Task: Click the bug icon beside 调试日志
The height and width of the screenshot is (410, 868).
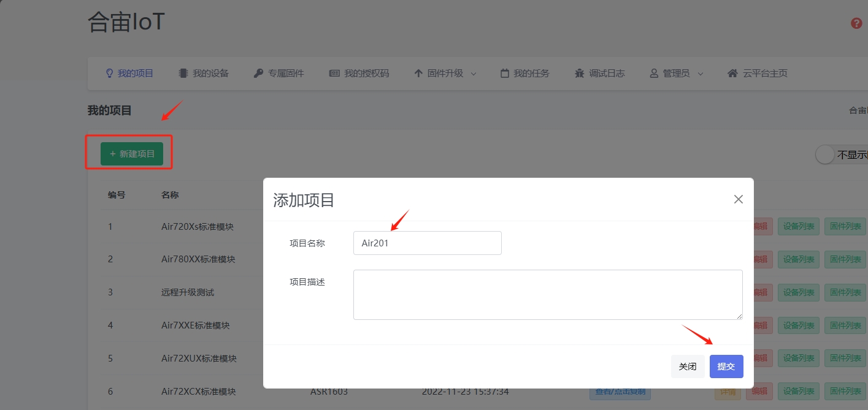Action: 580,74
